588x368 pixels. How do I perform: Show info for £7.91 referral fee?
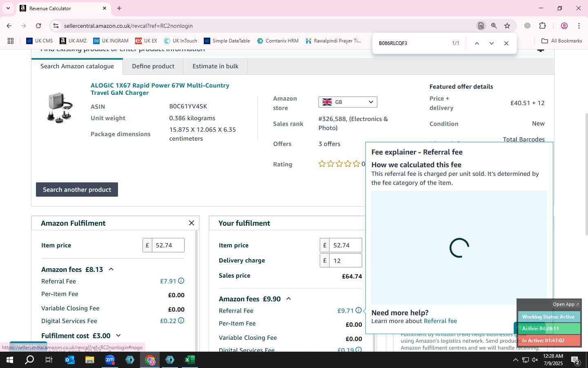click(181, 281)
